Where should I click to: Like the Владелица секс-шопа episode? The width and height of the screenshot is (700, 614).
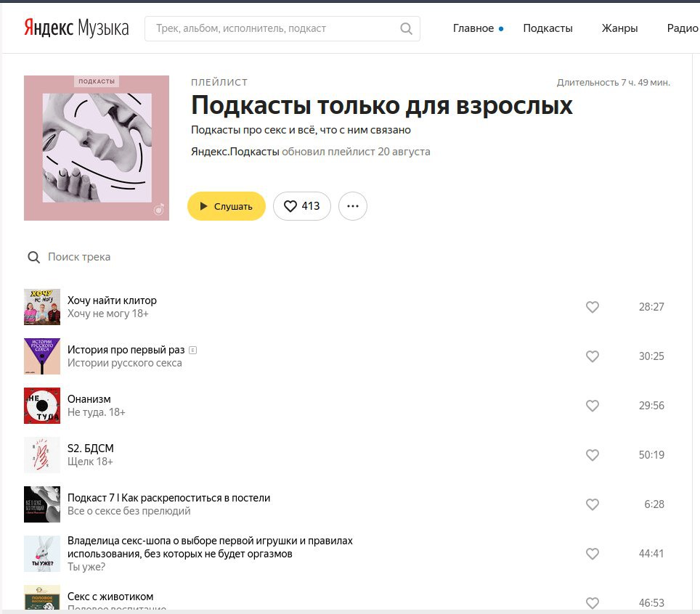pos(593,554)
